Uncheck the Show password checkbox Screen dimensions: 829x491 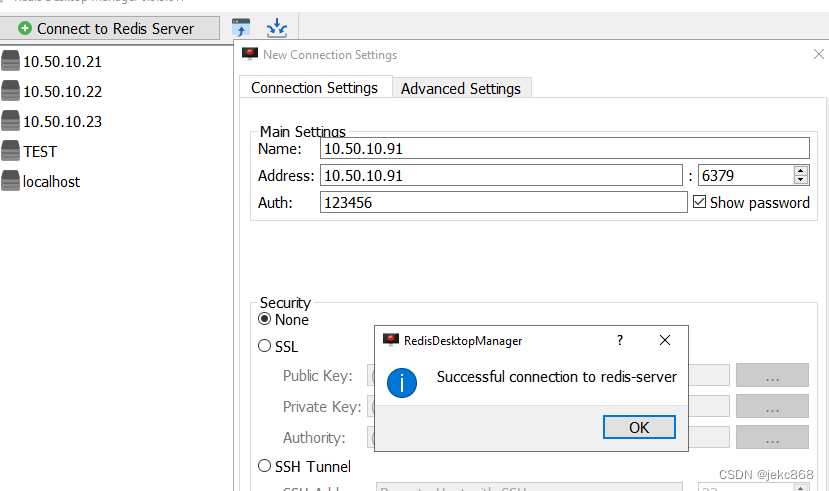[x=699, y=202]
